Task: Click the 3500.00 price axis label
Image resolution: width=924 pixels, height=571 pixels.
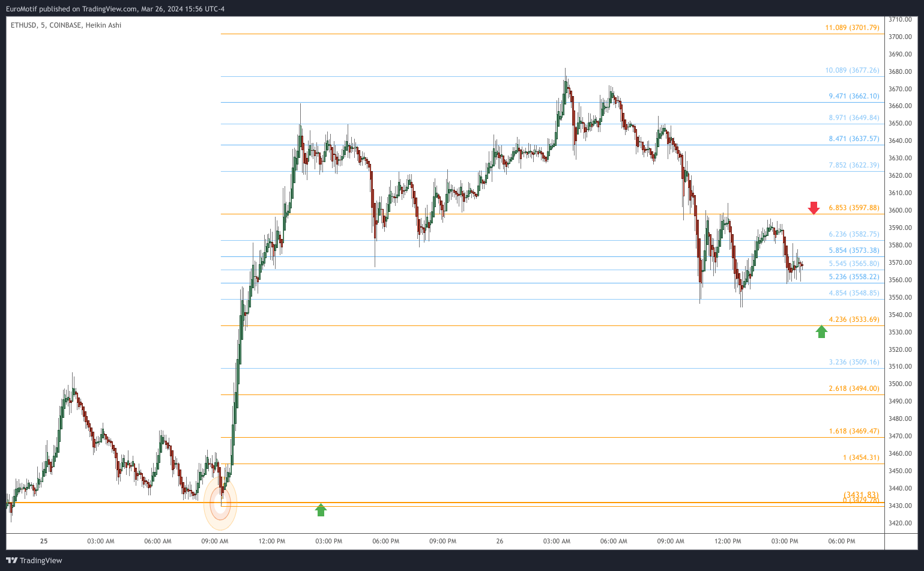Action: (x=901, y=384)
